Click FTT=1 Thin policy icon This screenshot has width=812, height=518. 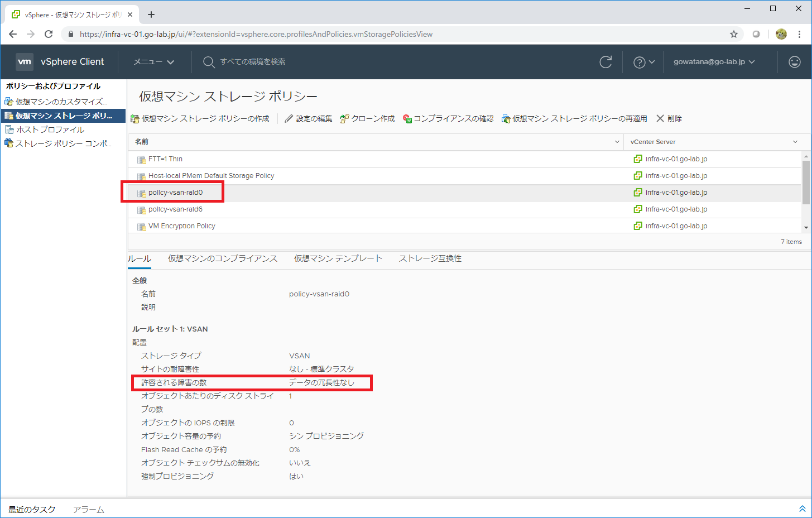(x=142, y=160)
